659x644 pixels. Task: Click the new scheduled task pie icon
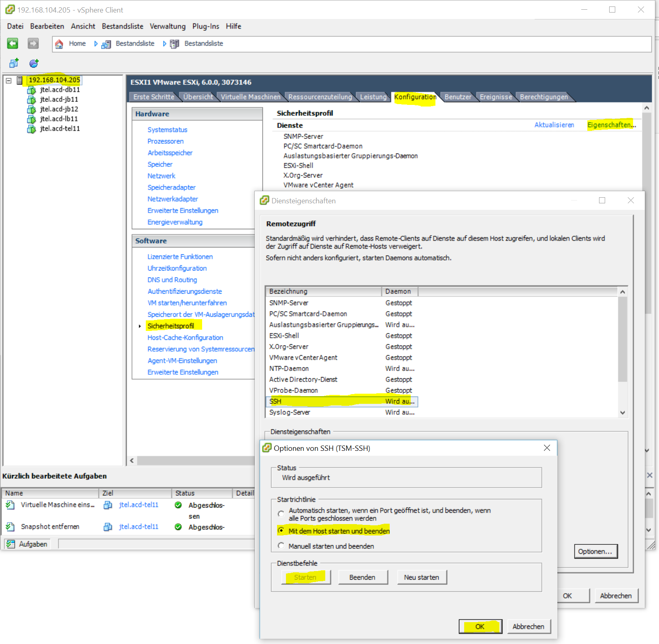34,63
